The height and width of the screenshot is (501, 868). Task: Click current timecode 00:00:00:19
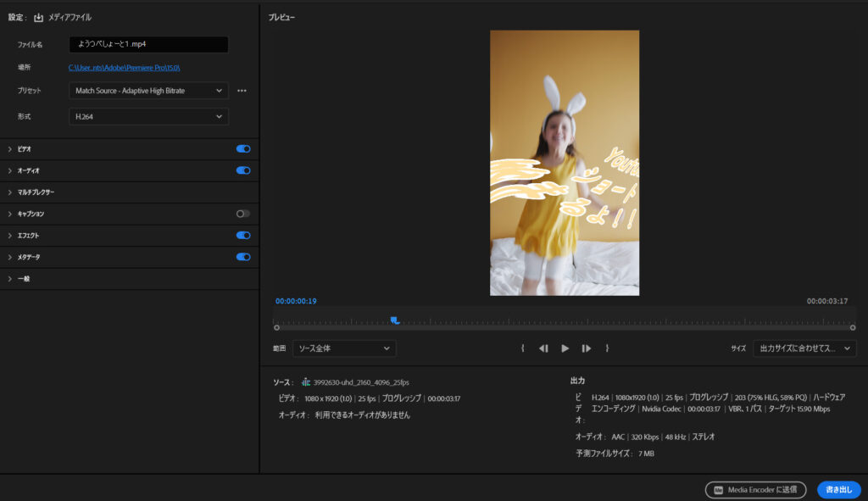(296, 301)
